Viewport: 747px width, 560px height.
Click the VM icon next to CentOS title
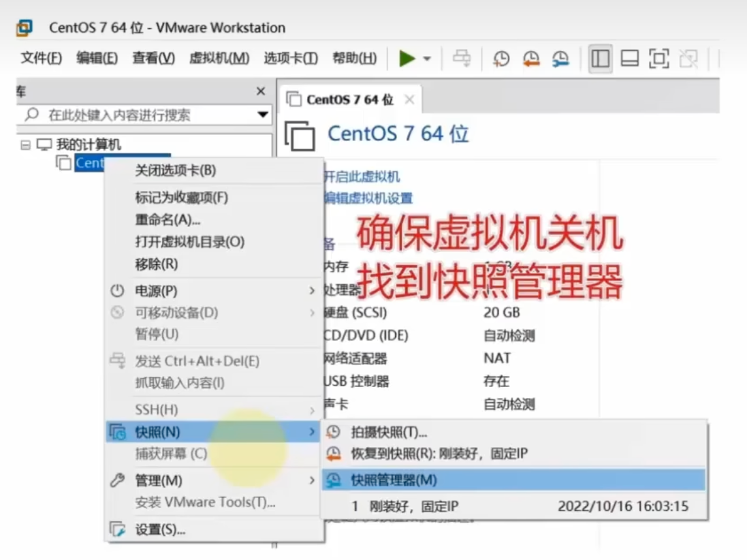point(300,136)
